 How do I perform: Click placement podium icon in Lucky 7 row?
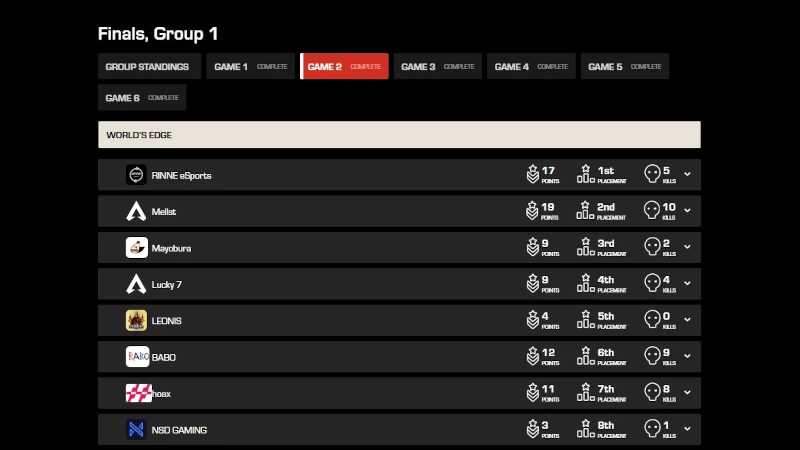click(x=586, y=283)
